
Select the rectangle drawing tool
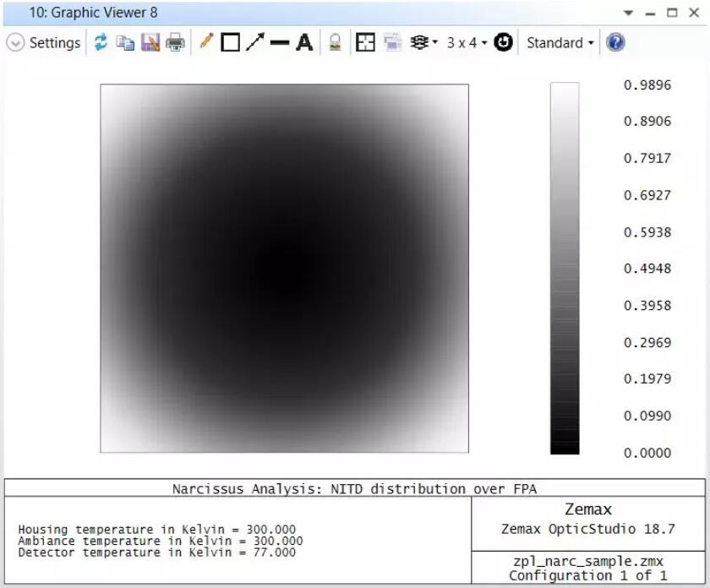tap(230, 42)
